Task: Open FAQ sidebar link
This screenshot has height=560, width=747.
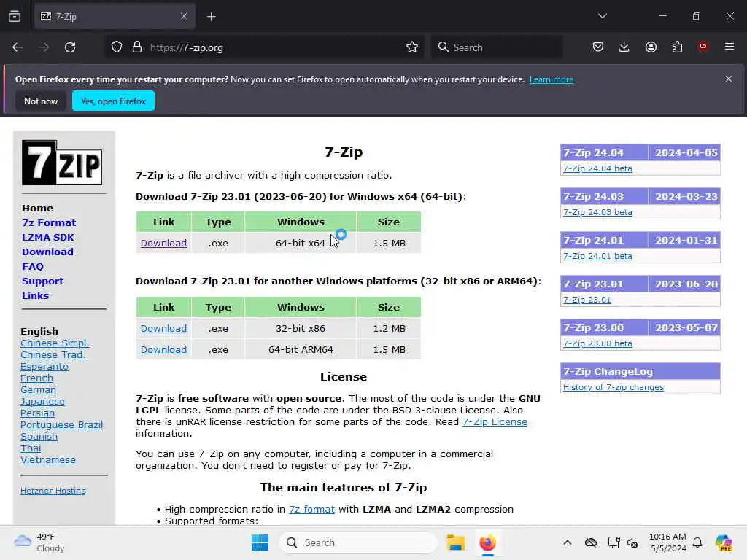Action: 32,267
